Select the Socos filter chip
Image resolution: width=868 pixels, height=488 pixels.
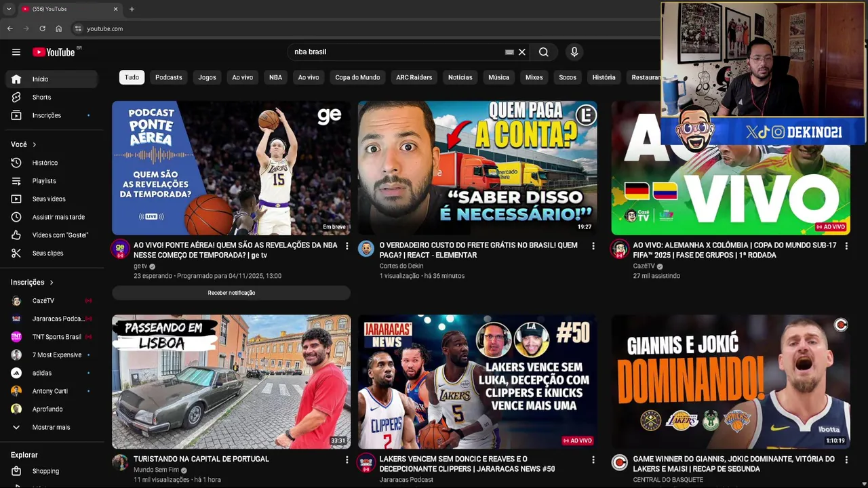point(568,77)
